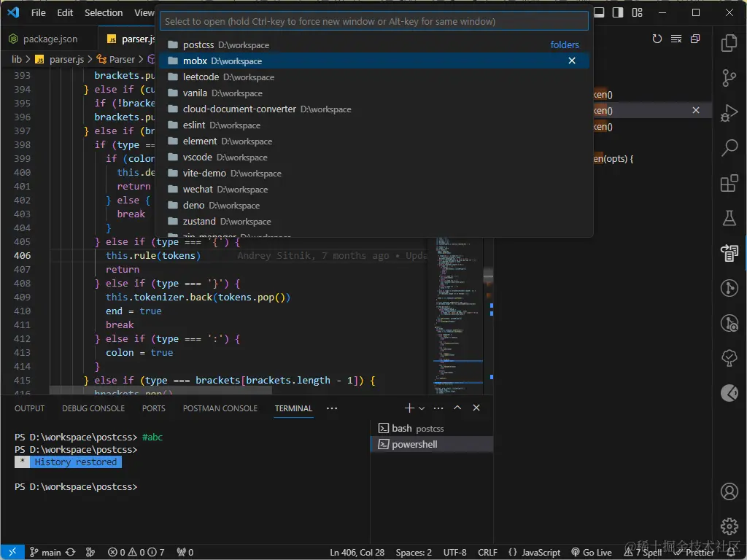Screen dimensions: 747x560
Task: Click forwarded ports status item
Action: (185, 552)
